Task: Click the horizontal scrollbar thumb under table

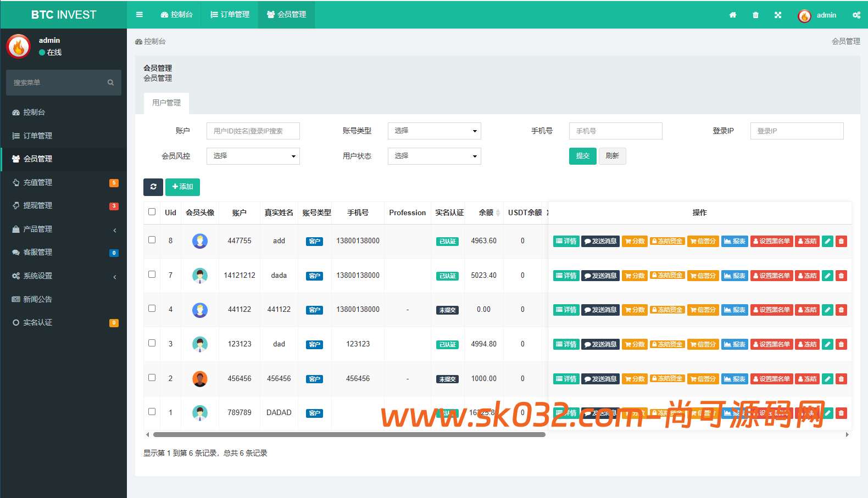Action: tap(349, 434)
